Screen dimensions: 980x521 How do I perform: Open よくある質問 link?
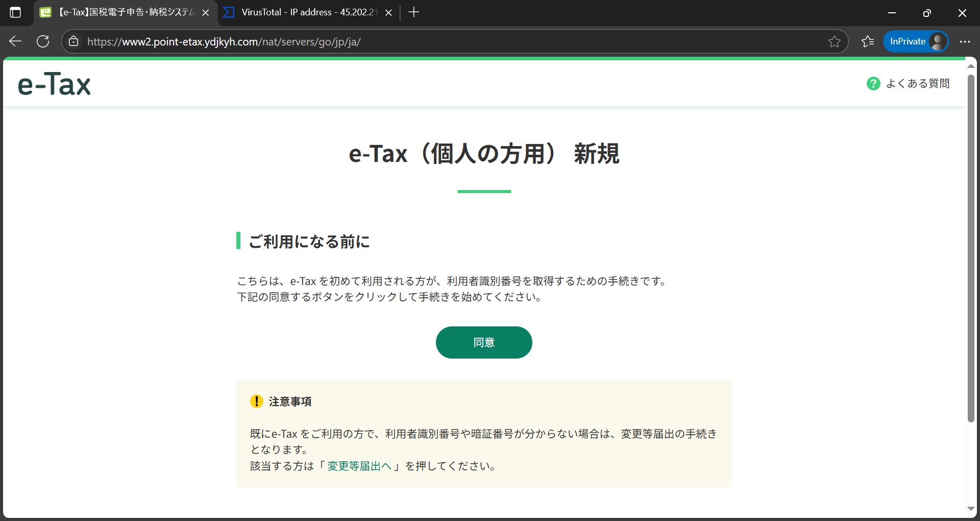pos(918,83)
